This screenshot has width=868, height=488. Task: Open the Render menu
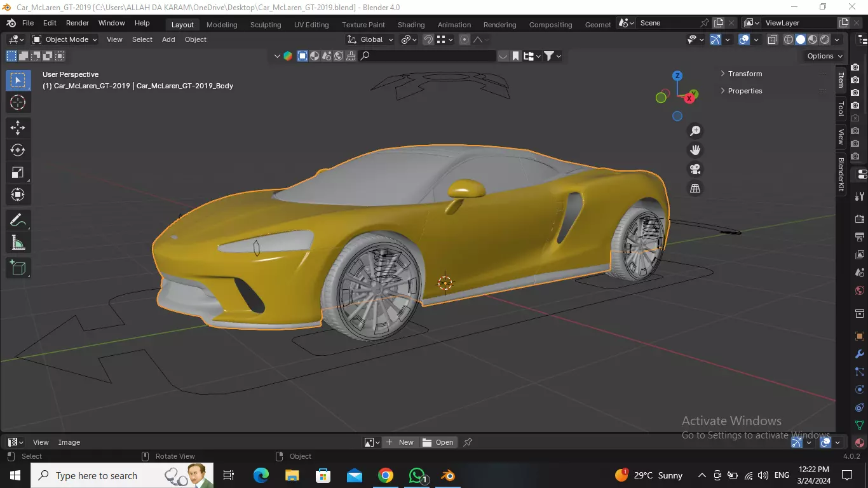click(78, 23)
